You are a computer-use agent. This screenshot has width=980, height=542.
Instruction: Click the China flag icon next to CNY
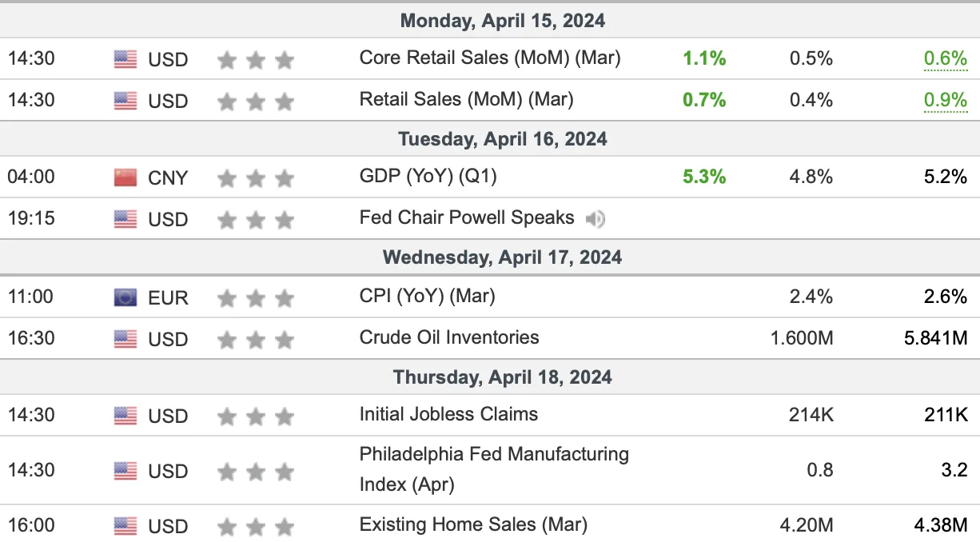pyautogui.click(x=125, y=177)
